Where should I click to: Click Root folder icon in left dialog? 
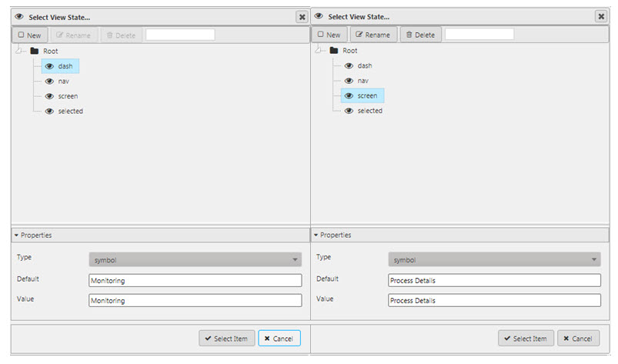click(34, 51)
